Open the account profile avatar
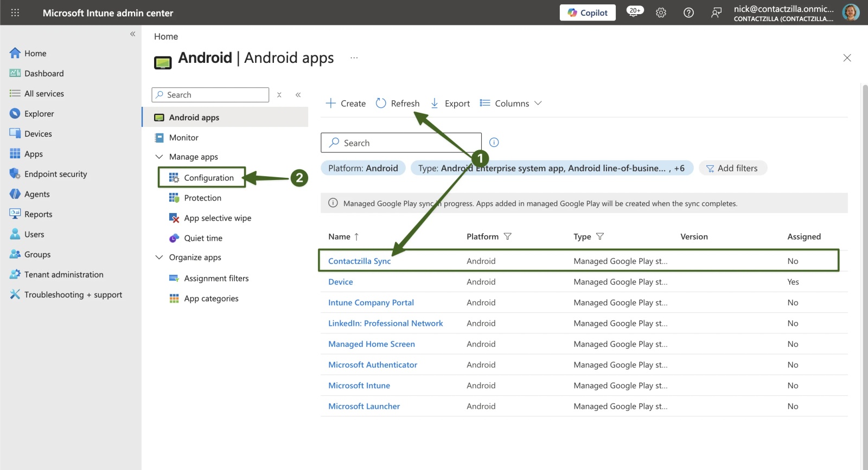 (x=851, y=12)
